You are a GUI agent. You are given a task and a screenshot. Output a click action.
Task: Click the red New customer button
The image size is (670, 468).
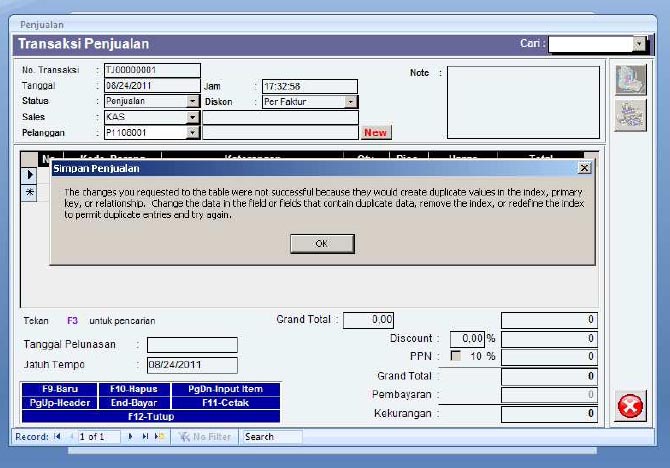(376, 132)
